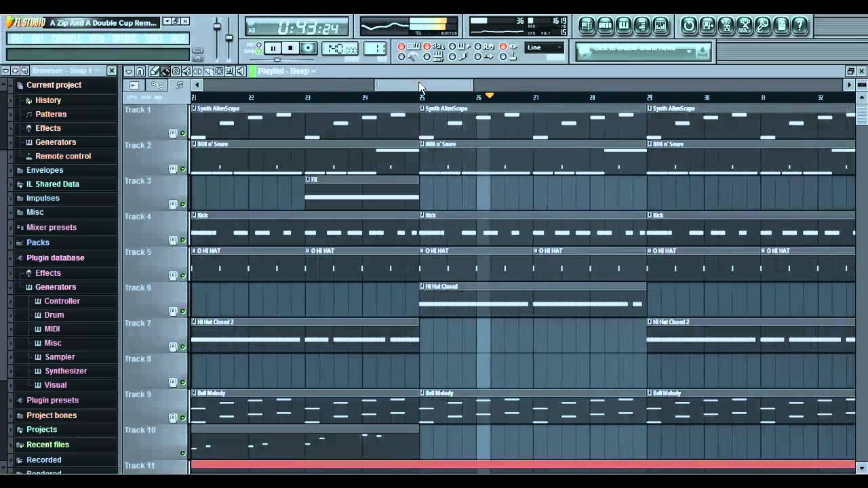Toggle the Track 5 lock icon

[173, 276]
